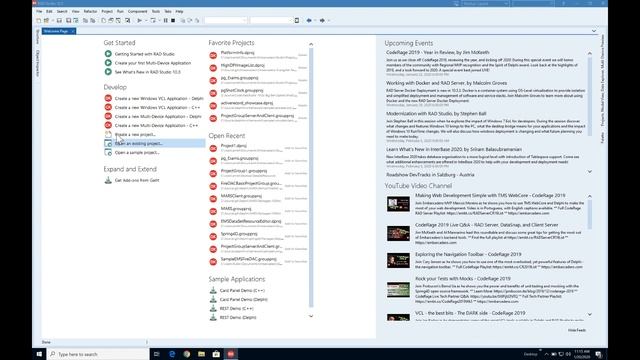Image resolution: width=640 pixels, height=360 pixels.
Task: Open Card Panel Demo (C++) sample
Action: [x=242, y=291]
